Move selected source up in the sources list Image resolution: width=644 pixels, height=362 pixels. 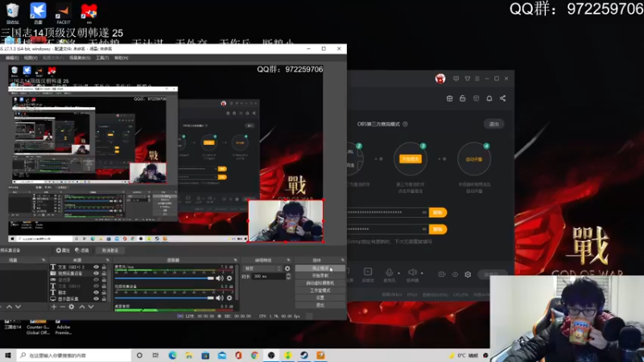point(82,306)
